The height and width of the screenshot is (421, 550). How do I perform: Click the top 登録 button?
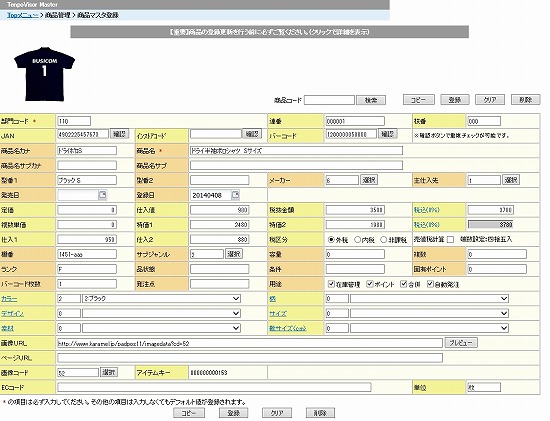click(x=455, y=100)
